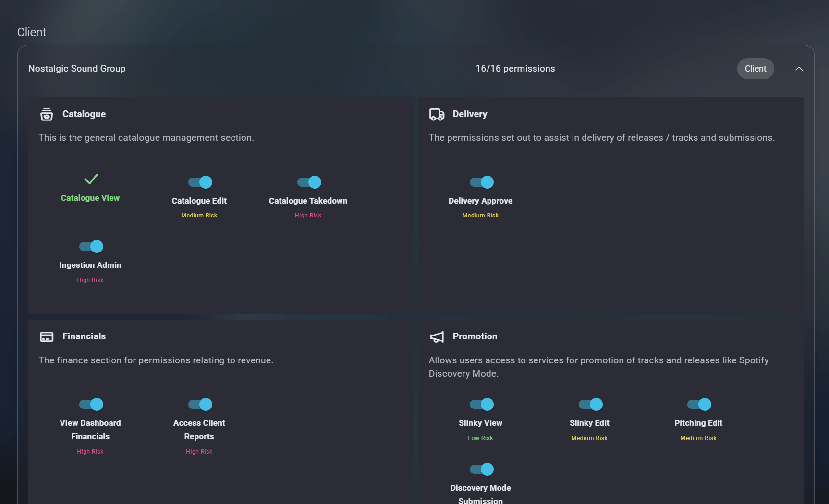The height and width of the screenshot is (504, 829).
Task: Click the Catalogue section icon
Action: [47, 114]
